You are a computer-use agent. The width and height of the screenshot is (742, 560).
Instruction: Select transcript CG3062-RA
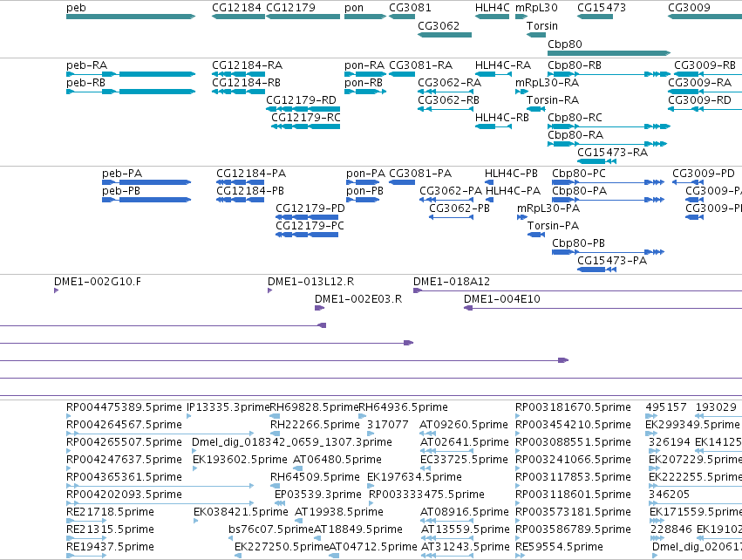tap(450, 82)
